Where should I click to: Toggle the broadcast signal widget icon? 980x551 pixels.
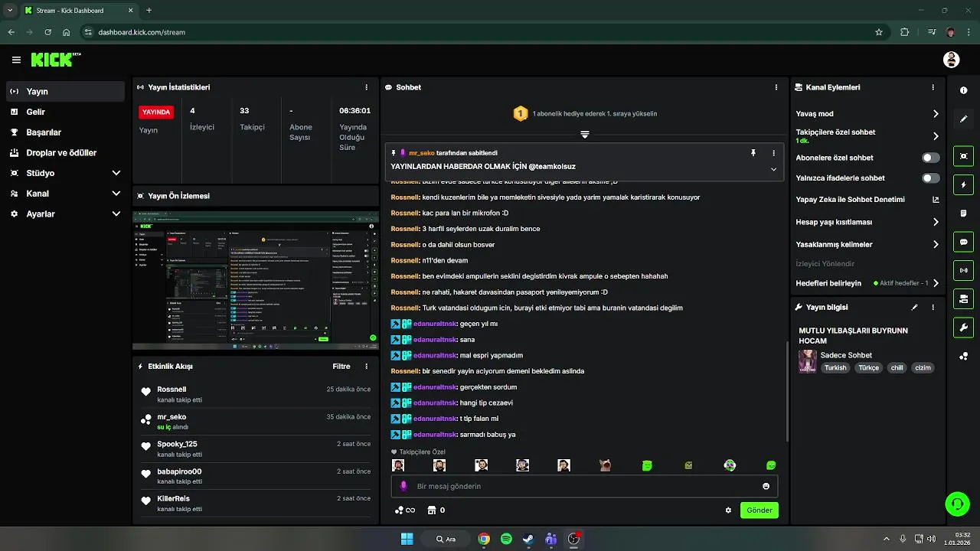pos(963,270)
